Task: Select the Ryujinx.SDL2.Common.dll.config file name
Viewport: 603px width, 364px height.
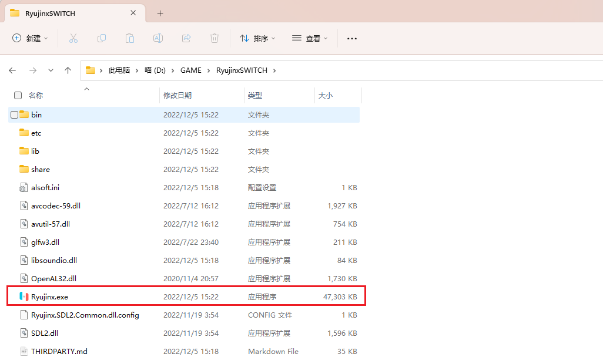Action: (85, 315)
